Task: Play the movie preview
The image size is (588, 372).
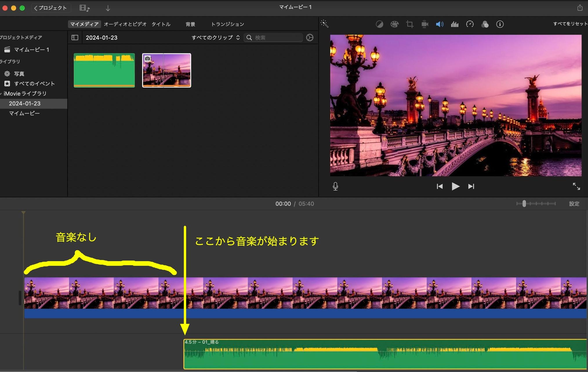Action: 455,186
